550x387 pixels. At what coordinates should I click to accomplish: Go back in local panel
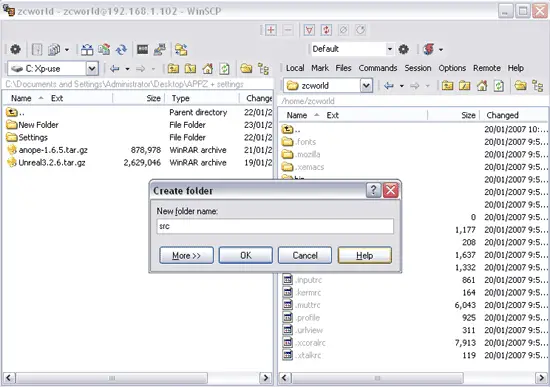click(115, 68)
